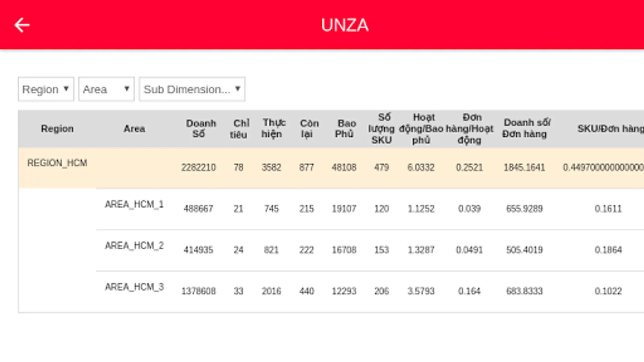Click the 0.164 ratio cell
The image size is (644, 362).
(x=469, y=291)
